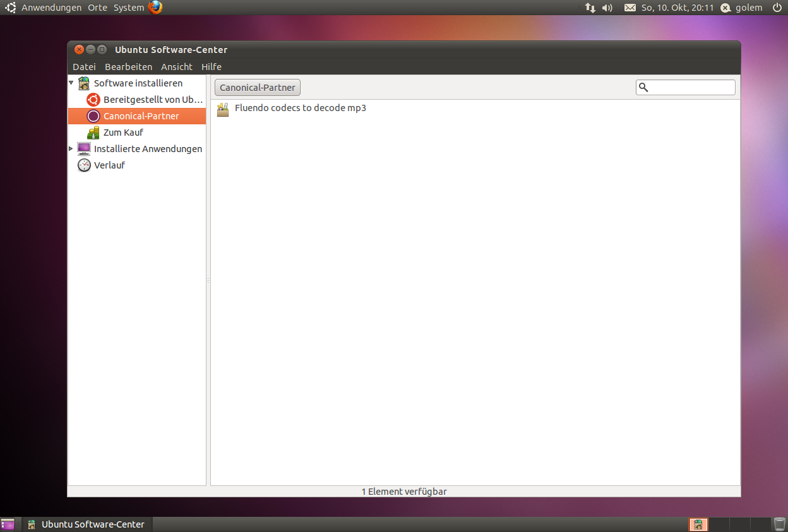Screen dimensions: 788x532
Task: Open the Orte panel menu
Action: [x=97, y=8]
